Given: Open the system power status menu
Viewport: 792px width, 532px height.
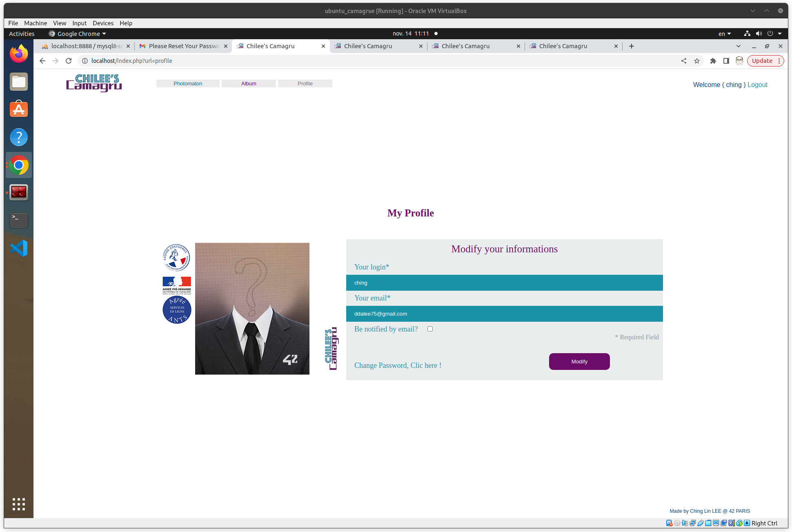Looking at the screenshot, I should click(770, 34).
